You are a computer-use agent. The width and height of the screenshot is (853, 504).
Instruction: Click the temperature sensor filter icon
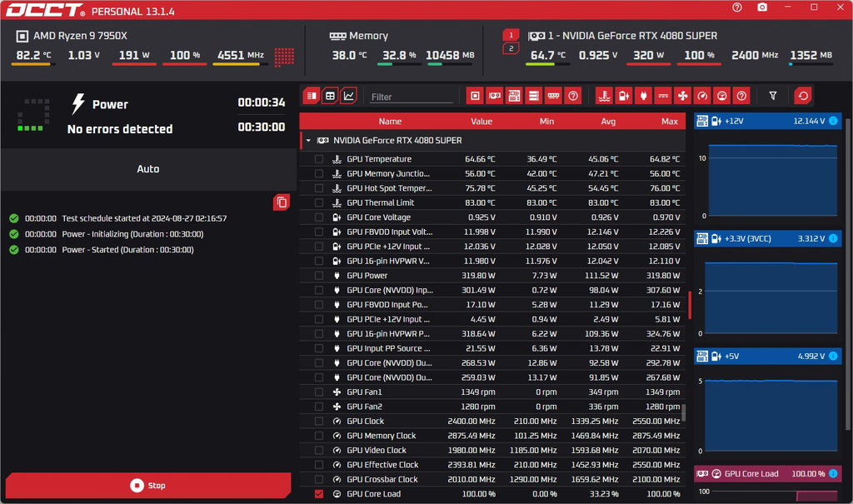tap(604, 97)
